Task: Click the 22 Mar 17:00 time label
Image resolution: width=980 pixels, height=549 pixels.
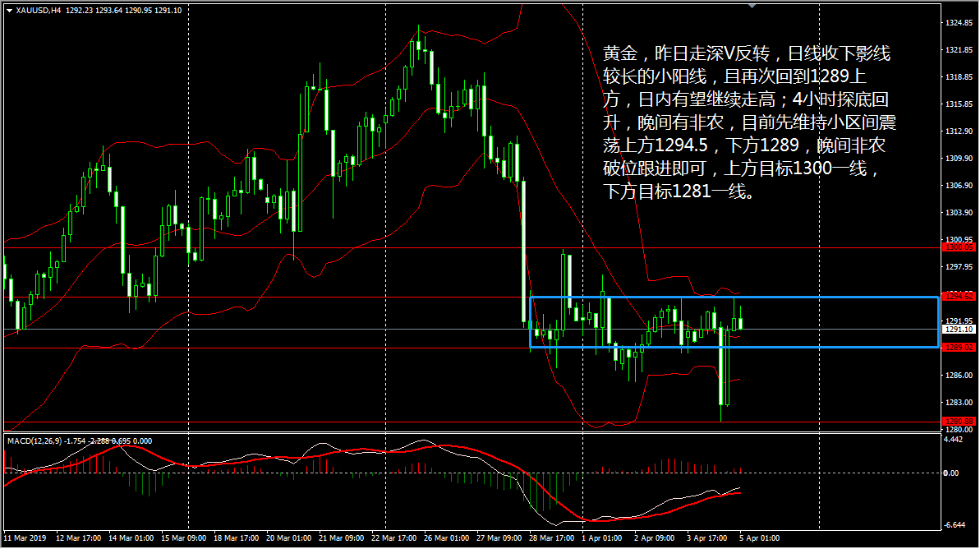Action: 393,537
